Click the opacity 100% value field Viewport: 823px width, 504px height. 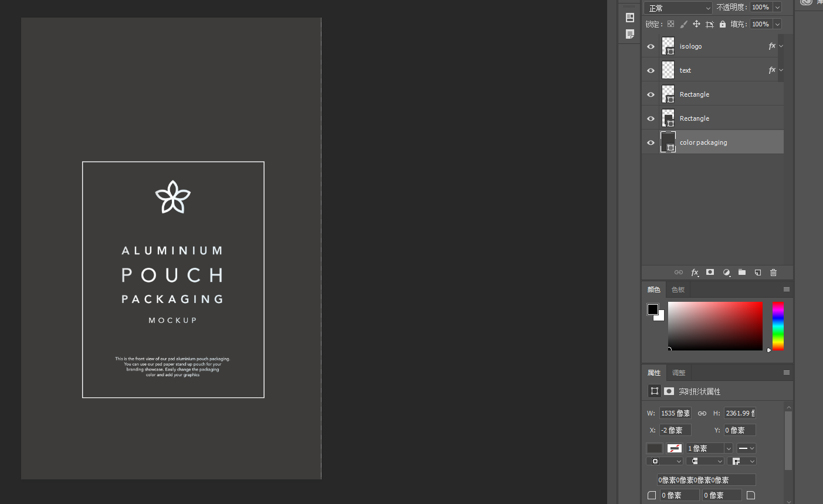point(761,7)
